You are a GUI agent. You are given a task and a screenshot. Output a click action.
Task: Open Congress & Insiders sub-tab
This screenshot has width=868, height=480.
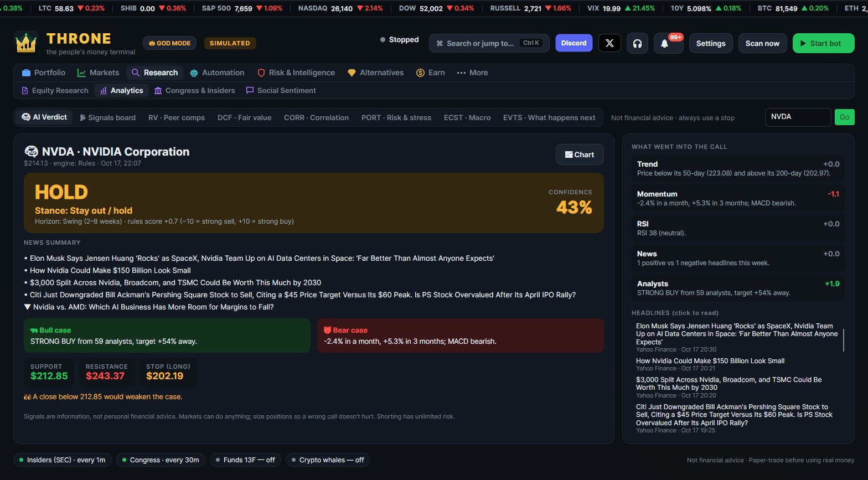195,90
